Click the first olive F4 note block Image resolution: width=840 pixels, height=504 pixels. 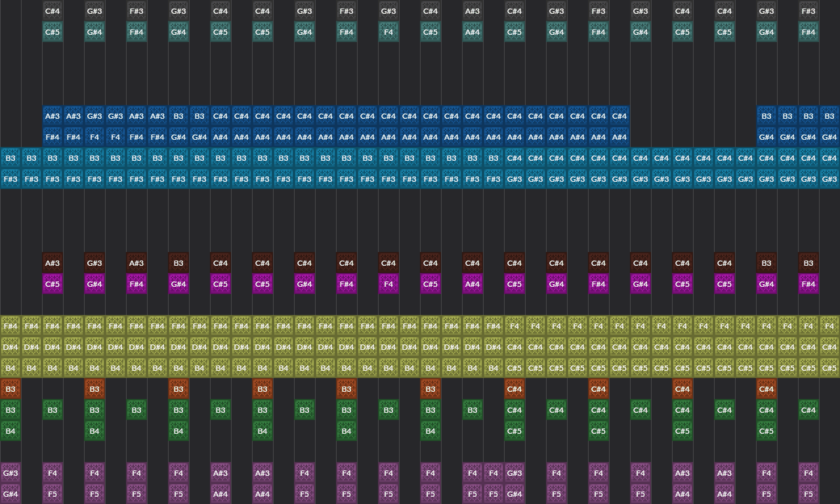coord(514,326)
